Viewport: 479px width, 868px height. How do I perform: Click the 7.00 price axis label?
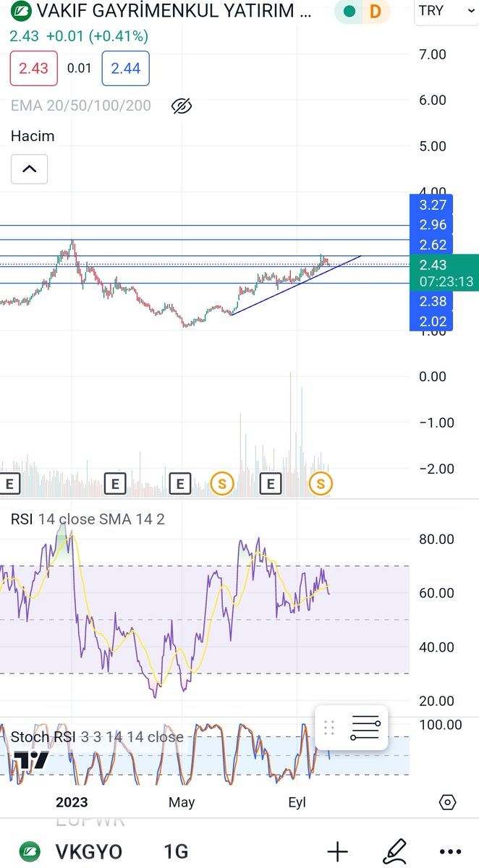pos(433,54)
